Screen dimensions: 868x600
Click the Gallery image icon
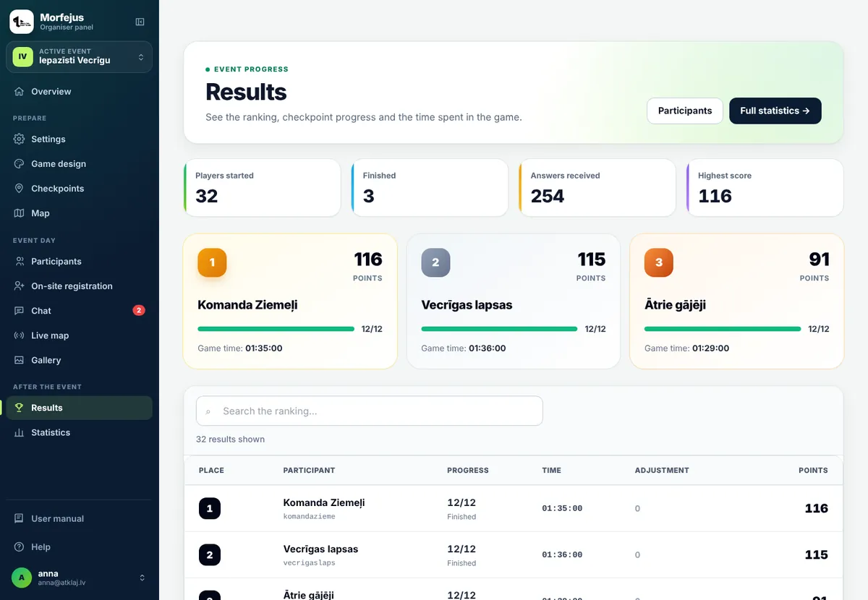tap(19, 360)
